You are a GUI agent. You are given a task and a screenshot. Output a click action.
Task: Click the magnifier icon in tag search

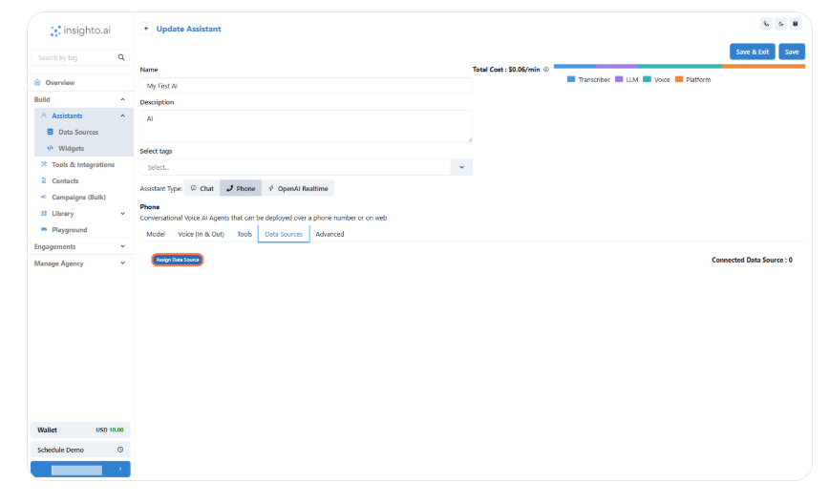(121, 57)
